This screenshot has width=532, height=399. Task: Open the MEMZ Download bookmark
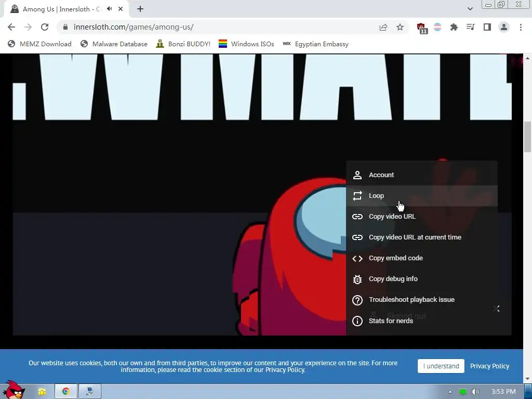coord(39,44)
